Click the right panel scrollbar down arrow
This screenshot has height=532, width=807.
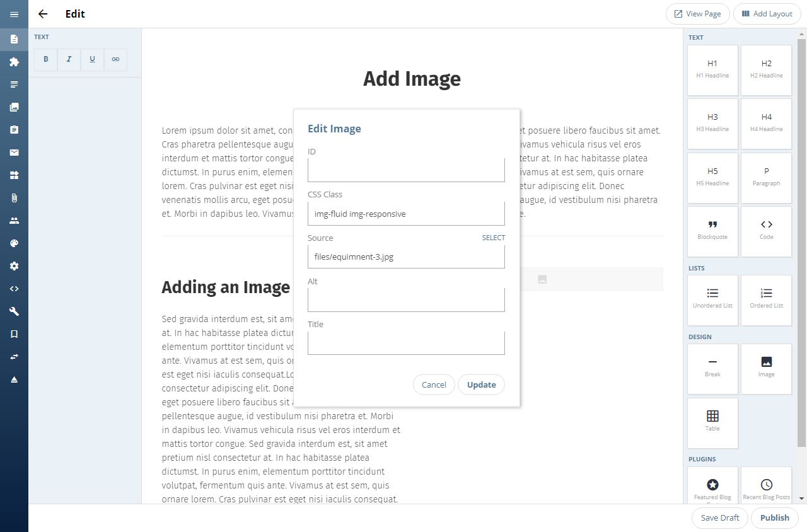(802, 498)
